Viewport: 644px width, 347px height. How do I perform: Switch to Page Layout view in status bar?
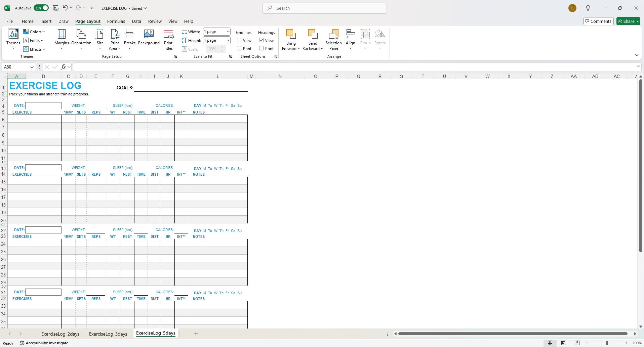click(563, 343)
